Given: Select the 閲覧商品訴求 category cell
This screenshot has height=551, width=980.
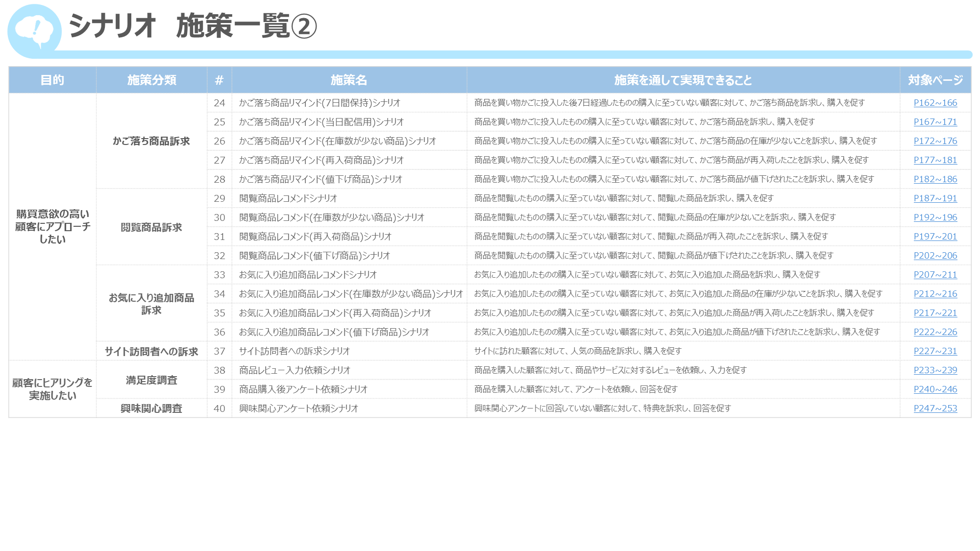Looking at the screenshot, I should tap(151, 227).
